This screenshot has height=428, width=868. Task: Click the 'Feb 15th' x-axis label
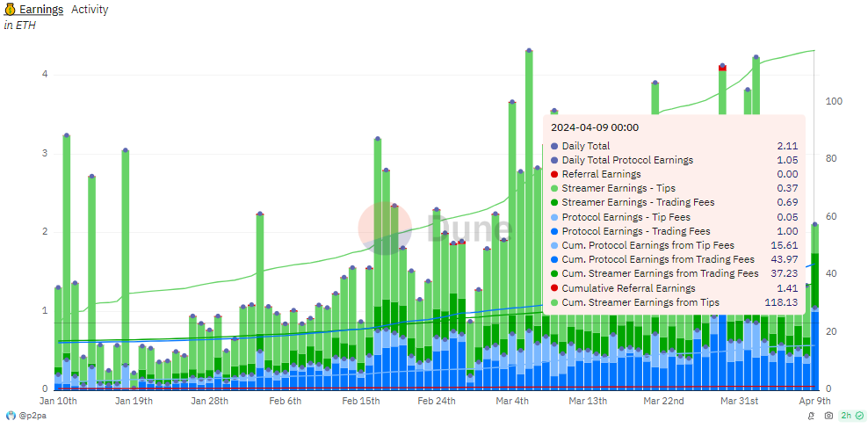pos(361,401)
